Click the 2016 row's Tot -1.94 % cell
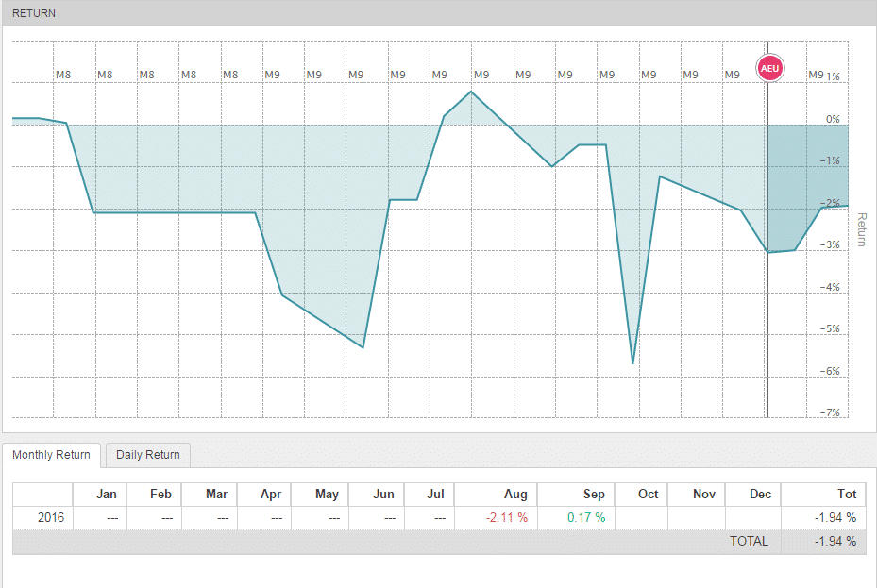Screen dimensions: 877x588 (x=834, y=518)
